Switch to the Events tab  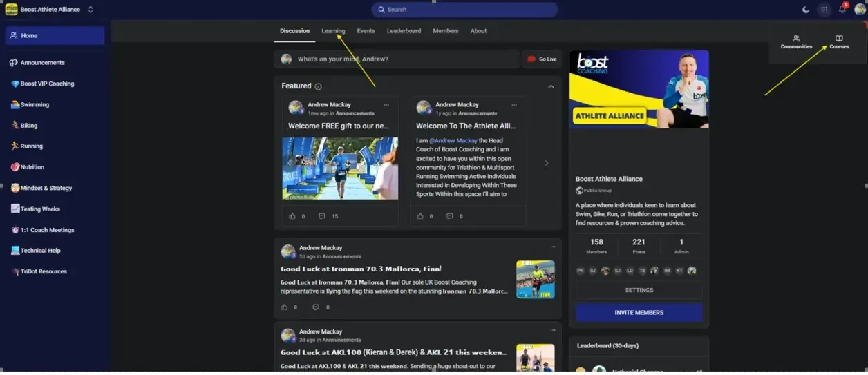tap(366, 31)
